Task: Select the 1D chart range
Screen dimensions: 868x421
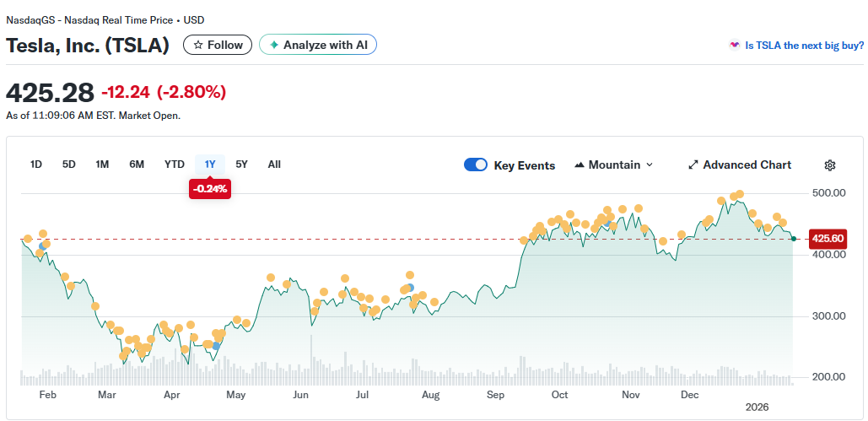Action: 36,165
